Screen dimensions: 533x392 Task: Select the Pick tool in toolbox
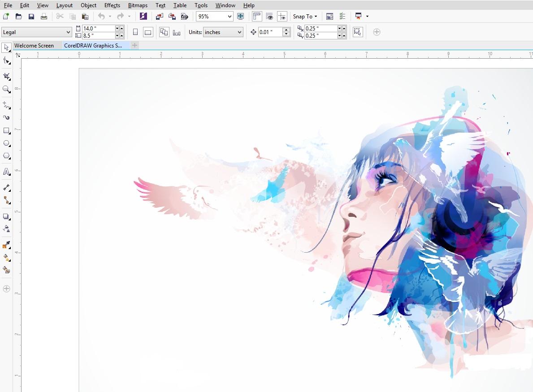(x=6, y=48)
